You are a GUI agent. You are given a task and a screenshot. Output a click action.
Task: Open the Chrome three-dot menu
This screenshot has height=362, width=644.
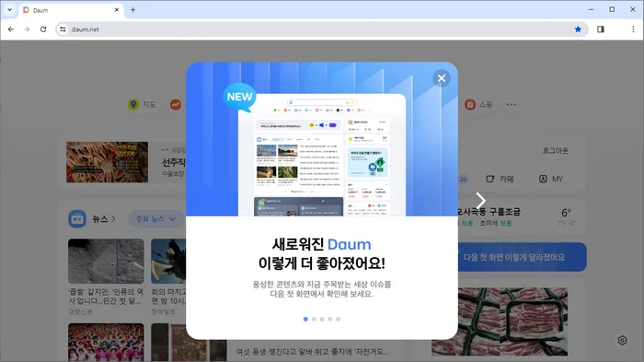pos(633,29)
